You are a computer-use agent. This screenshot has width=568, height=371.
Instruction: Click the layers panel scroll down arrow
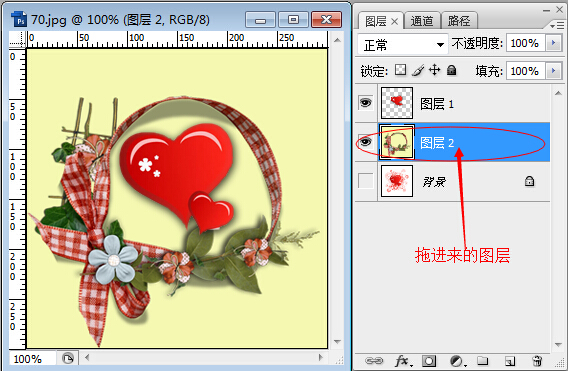pyautogui.click(x=558, y=345)
